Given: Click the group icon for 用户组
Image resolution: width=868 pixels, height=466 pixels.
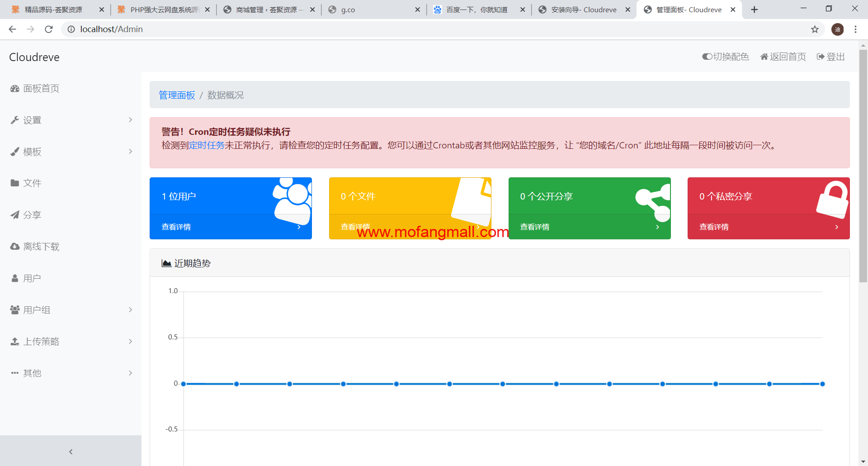Looking at the screenshot, I should click(x=15, y=310).
